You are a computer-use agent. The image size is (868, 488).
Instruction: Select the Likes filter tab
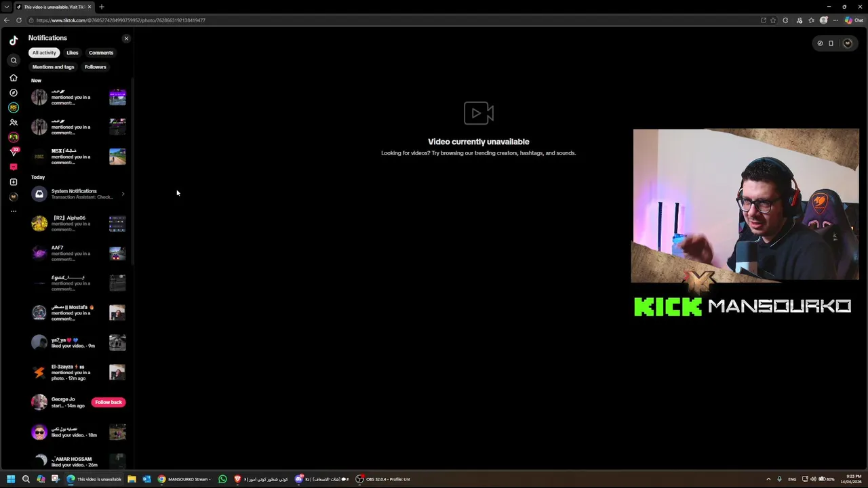click(73, 53)
